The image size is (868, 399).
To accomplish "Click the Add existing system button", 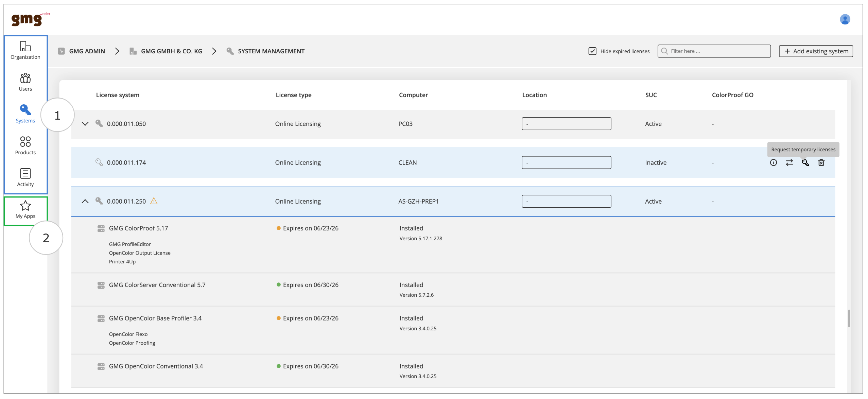I will click(x=816, y=51).
